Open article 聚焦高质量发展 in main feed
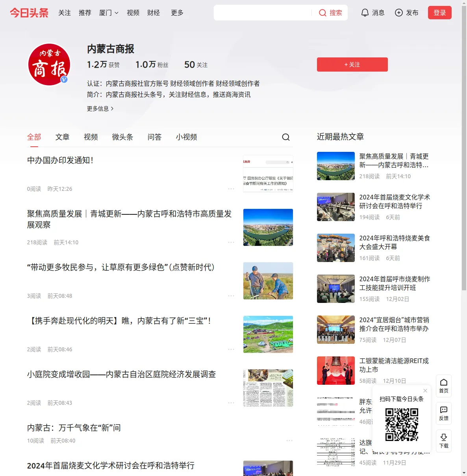This screenshot has height=476, width=467. [x=130, y=220]
